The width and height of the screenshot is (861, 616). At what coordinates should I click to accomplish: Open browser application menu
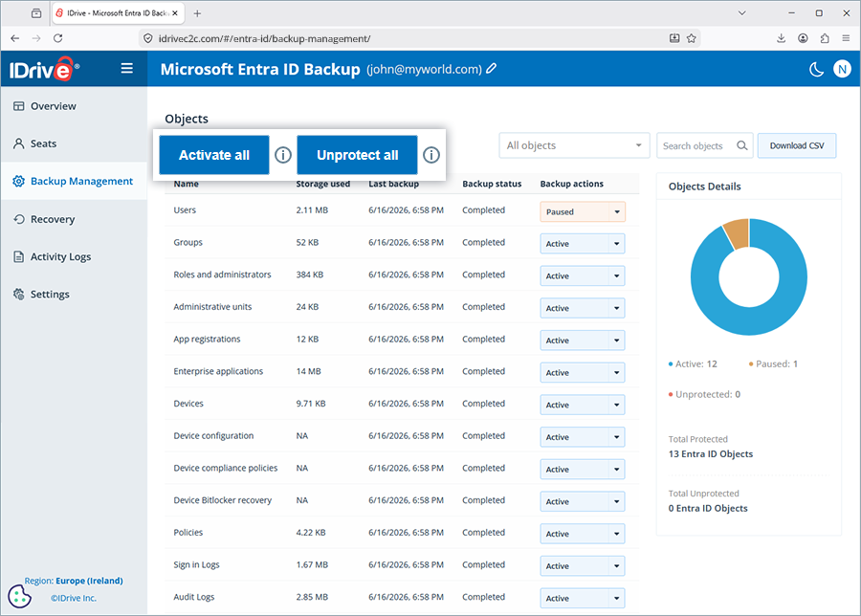(846, 38)
